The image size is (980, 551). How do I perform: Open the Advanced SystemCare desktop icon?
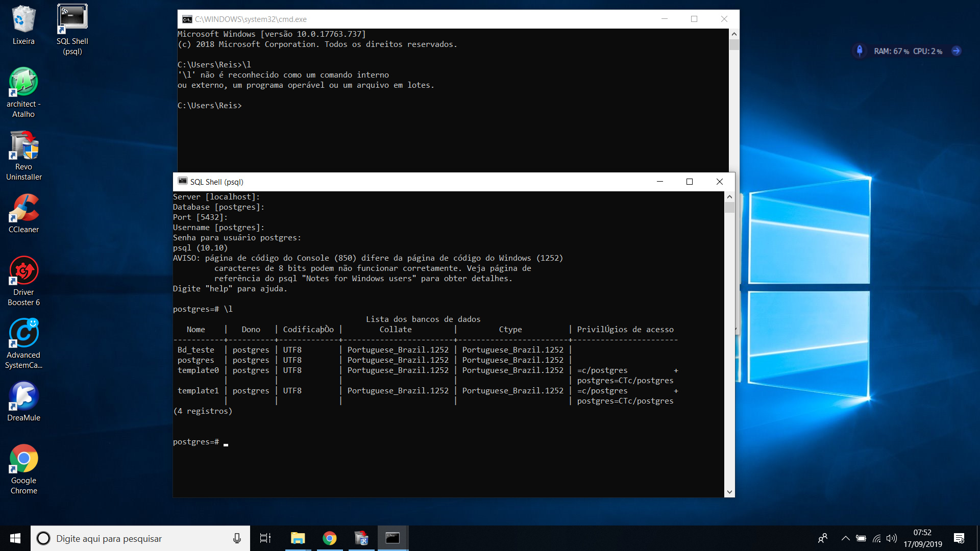(x=23, y=334)
